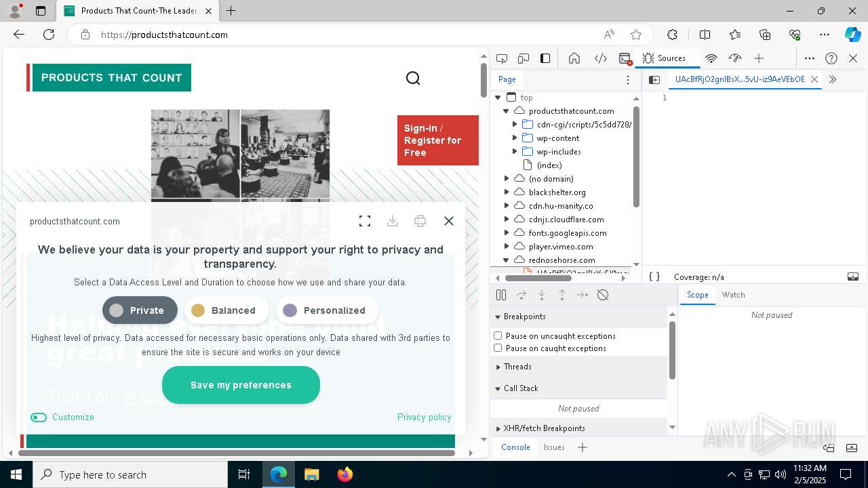Expand the wp-content folder

click(515, 138)
